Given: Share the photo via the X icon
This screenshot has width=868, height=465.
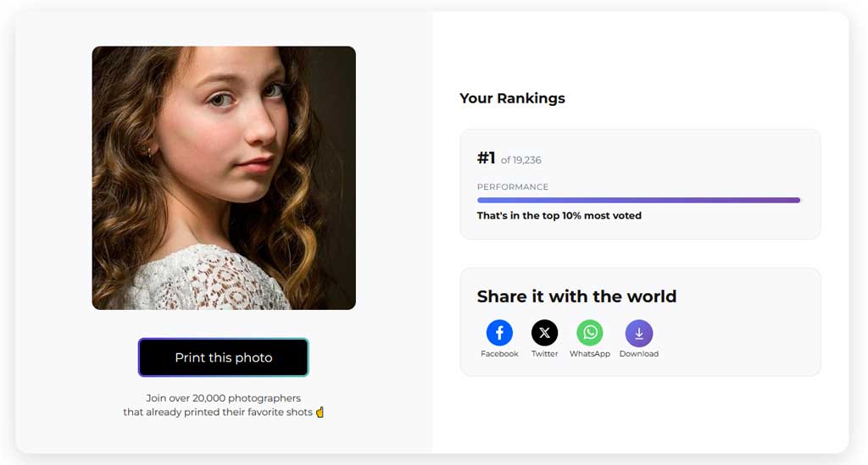Looking at the screenshot, I should click(544, 333).
